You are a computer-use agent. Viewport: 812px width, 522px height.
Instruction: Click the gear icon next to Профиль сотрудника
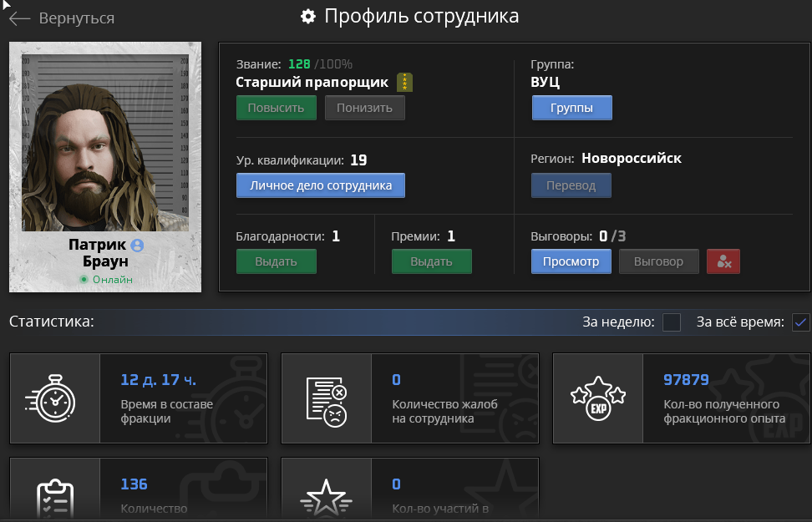tap(308, 17)
